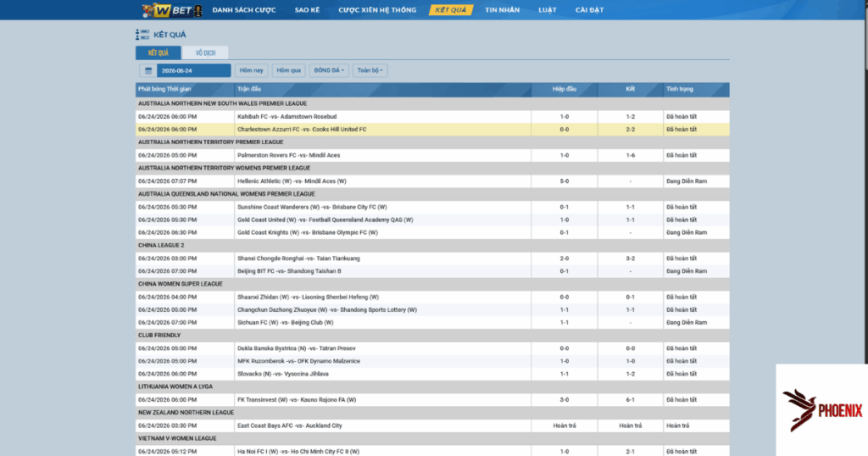Click first-half score 5-0 for Hellenic Athletic
This screenshot has width=868, height=456.
[x=564, y=181]
